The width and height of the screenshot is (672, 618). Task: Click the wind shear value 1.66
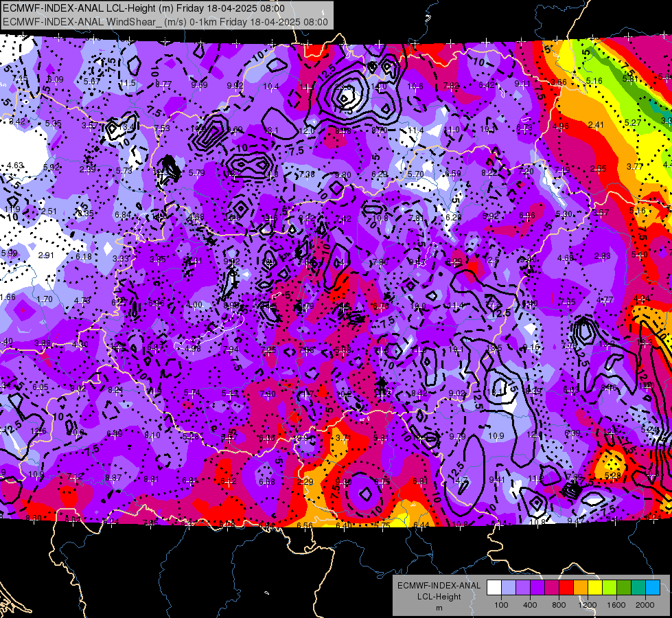[8, 297]
